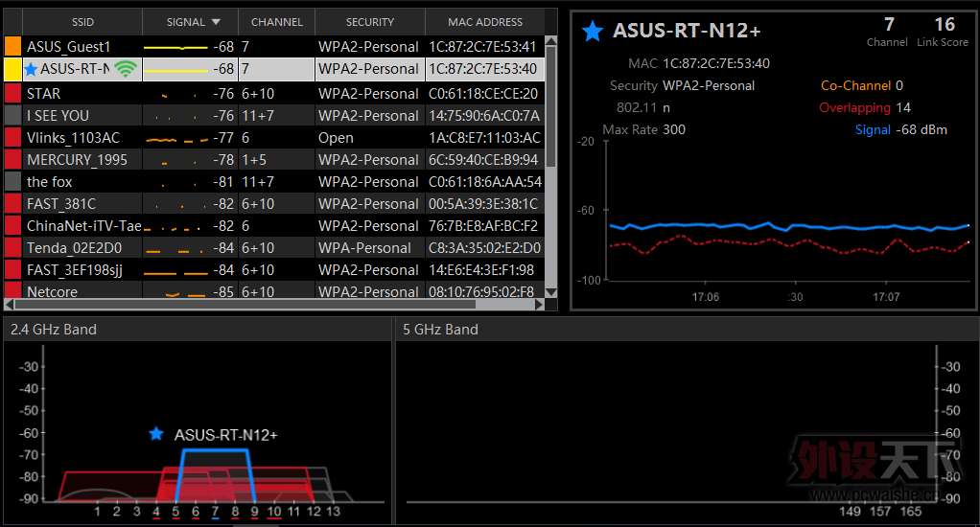Screen dimensions: 980x527
Task: Select the network named the fox
Action: coord(274,182)
